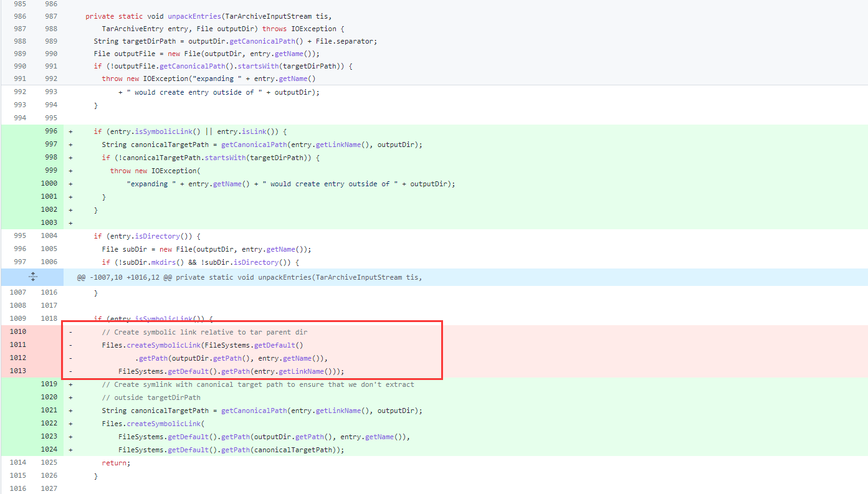Viewport: 868px width, 494px height.
Task: Click 'File subDir = new File(outputDir' line
Action: tap(206, 249)
